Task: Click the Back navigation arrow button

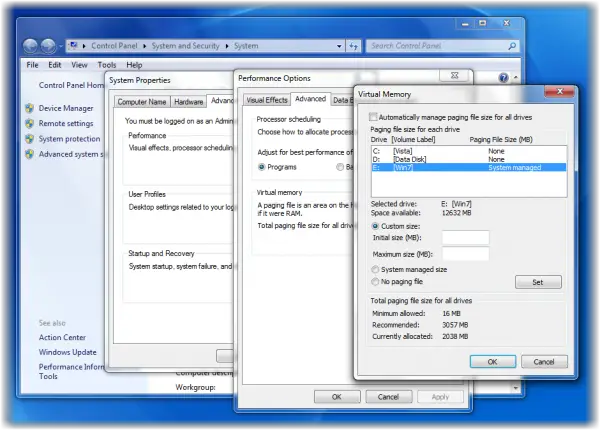Action: pyautogui.click(x=31, y=46)
